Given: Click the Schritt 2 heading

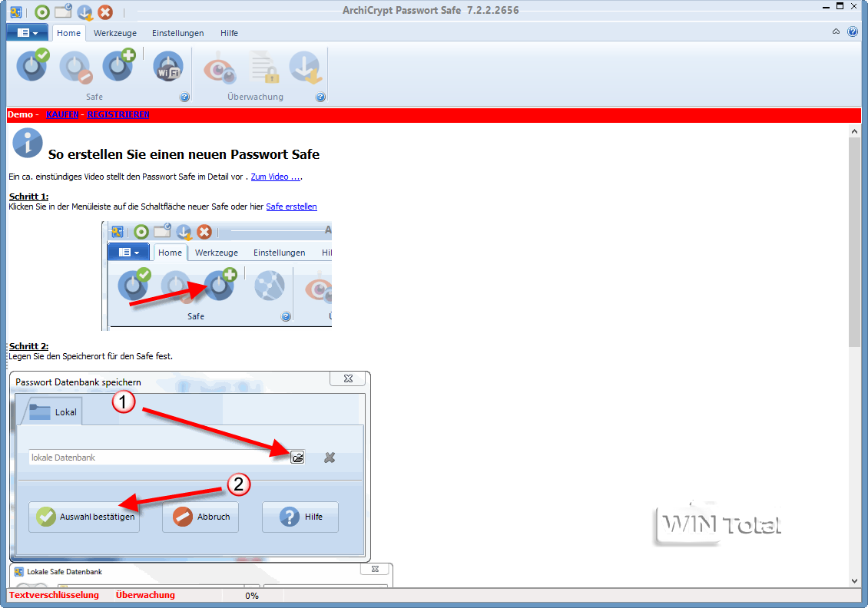Looking at the screenshot, I should click(28, 346).
